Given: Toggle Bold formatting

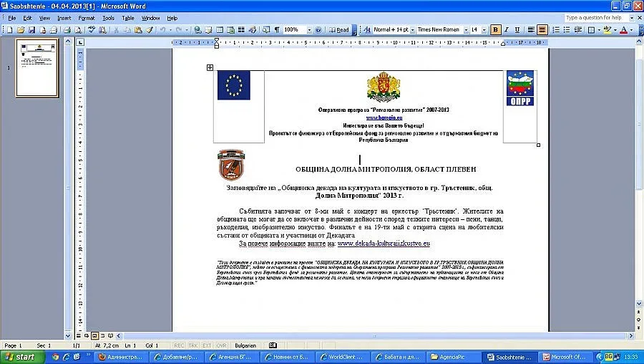Looking at the screenshot, I should point(495,30).
